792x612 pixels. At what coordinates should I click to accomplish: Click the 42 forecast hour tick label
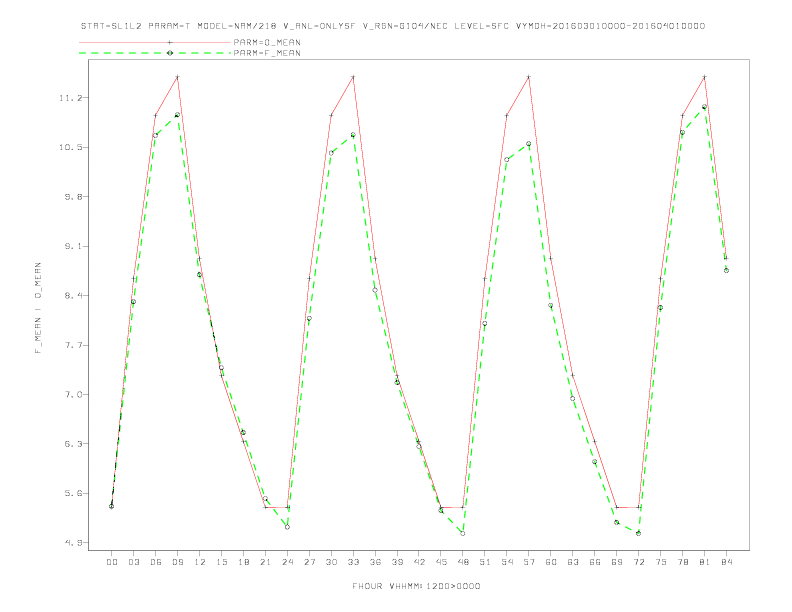[419, 562]
